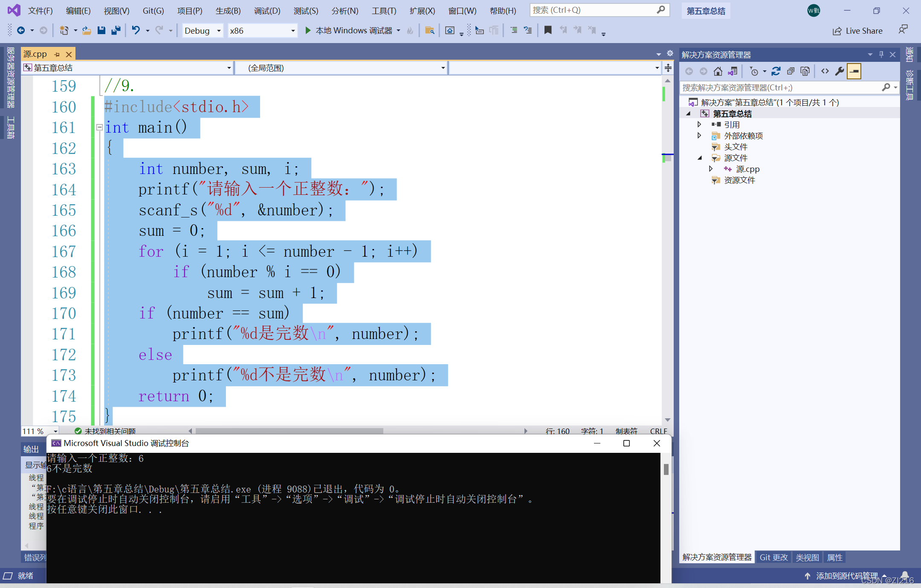
Task: Switch to the 属性 tab
Action: [834, 557]
